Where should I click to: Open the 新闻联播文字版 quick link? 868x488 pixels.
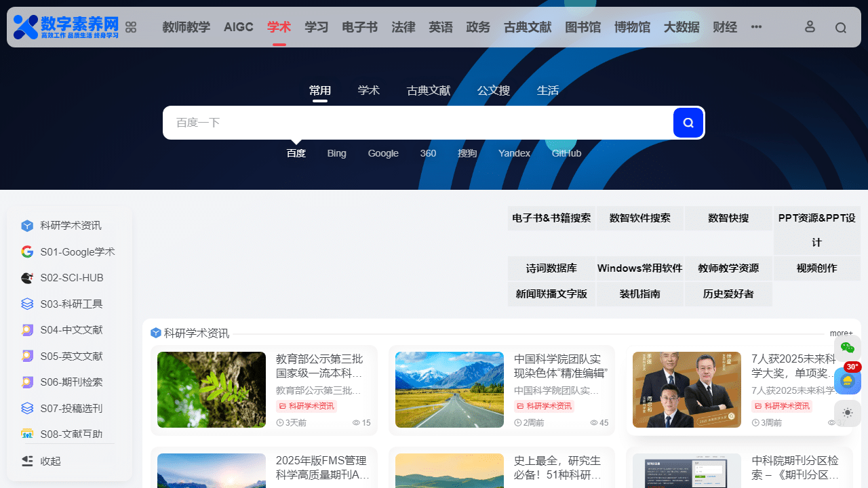point(551,294)
